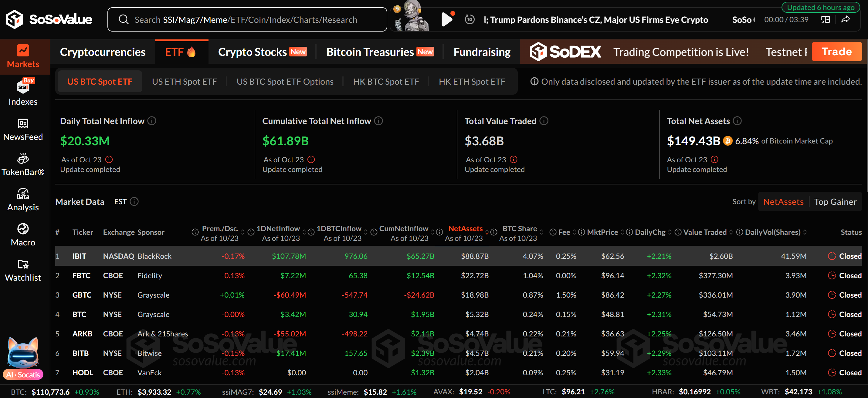Open the NewsFeed sidebar icon
Viewport: 868px width, 398px height.
point(23,123)
